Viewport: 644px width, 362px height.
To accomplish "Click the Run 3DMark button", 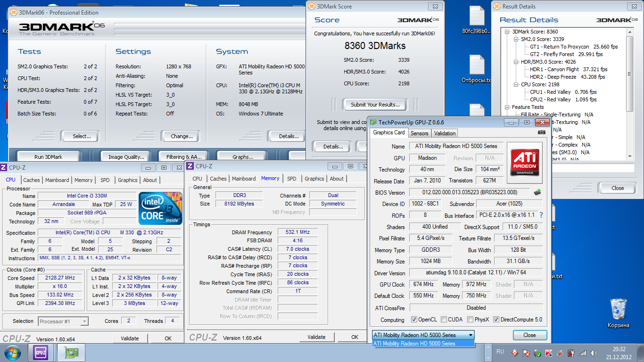I will (x=49, y=157).
